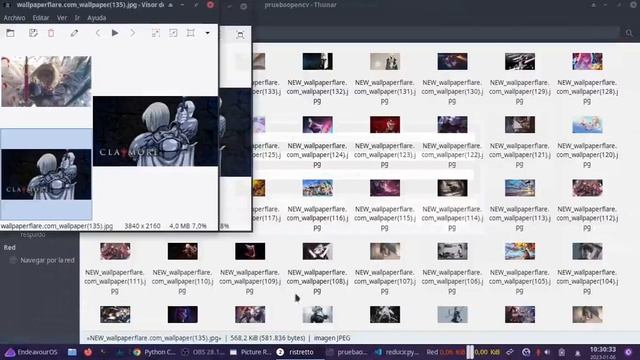Click Navegar por la red in Thunar sidebar

pos(47,260)
